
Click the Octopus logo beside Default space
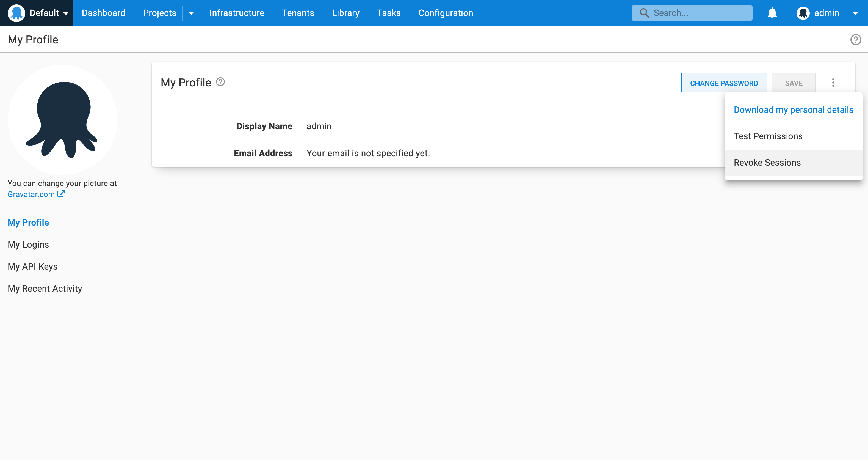point(16,13)
